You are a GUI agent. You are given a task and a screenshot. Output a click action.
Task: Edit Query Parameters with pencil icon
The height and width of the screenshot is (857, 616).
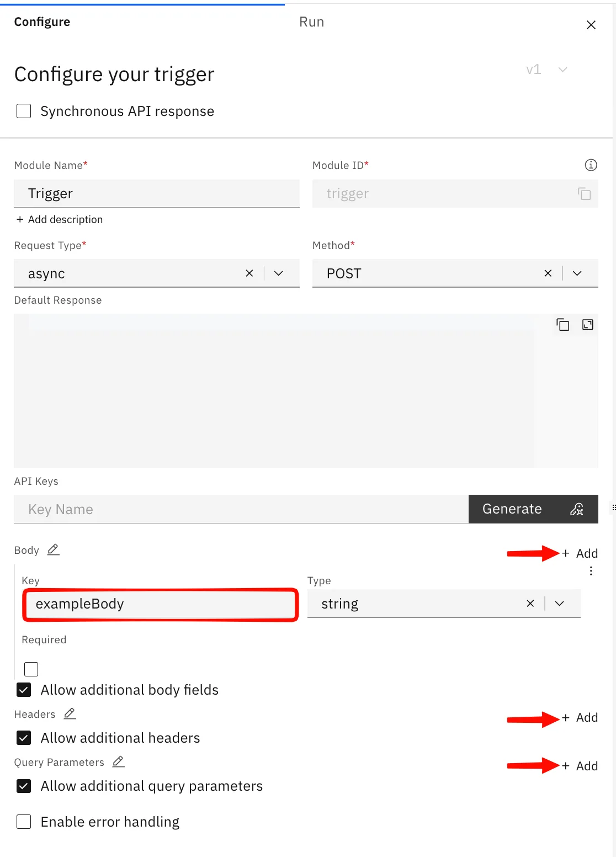point(118,762)
